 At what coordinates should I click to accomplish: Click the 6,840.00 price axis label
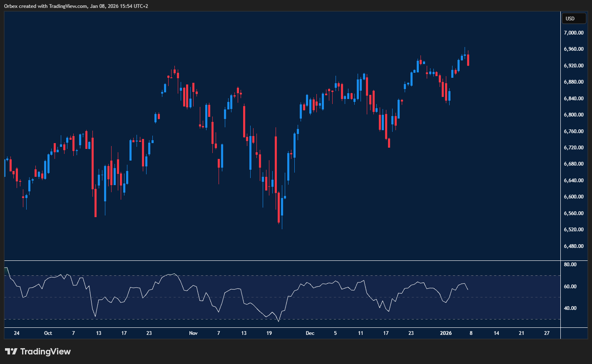point(573,98)
